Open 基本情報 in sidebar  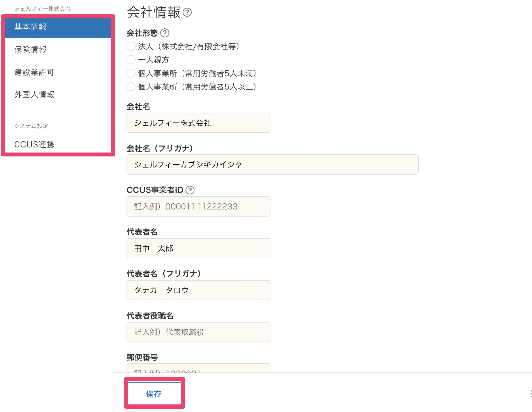[x=58, y=27]
